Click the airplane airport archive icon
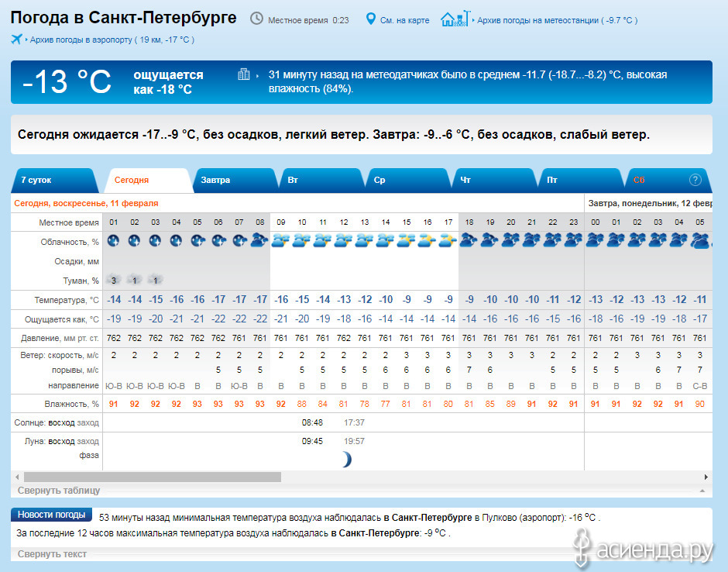 (x=17, y=39)
